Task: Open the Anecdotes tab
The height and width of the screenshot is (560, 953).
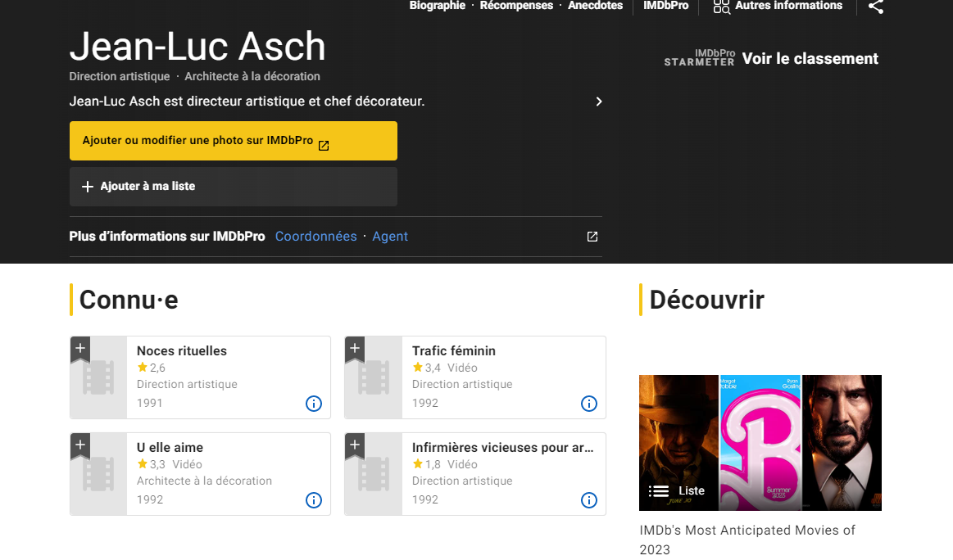Action: tap(595, 6)
